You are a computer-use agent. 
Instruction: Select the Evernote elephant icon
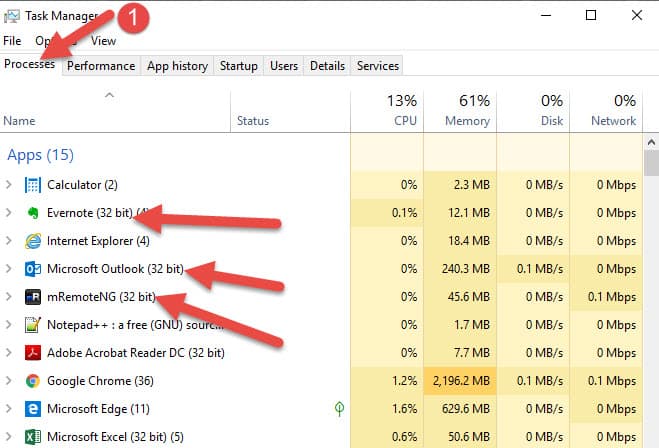point(33,213)
